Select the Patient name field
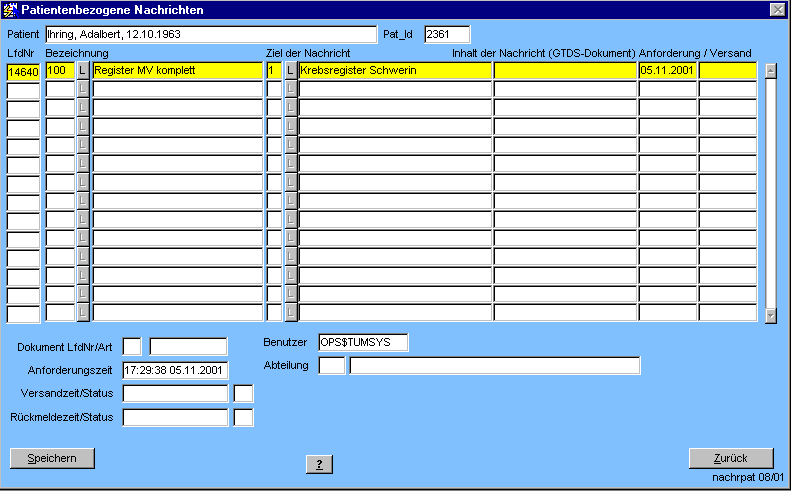The image size is (791, 491). click(211, 35)
